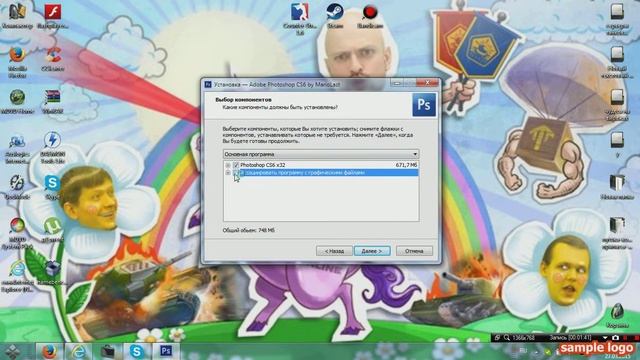Click the Windows Start button
The height and width of the screenshot is (360, 640).
click(13, 351)
